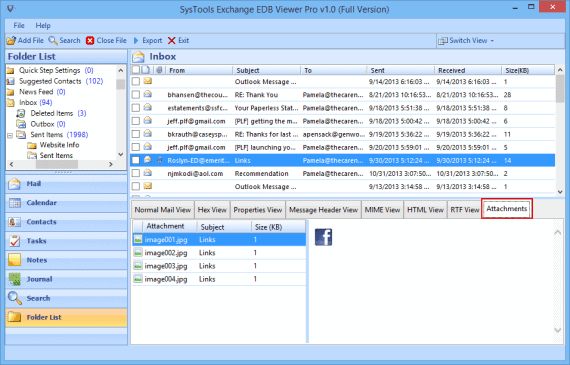Check the box for the Roslyn-ED Links message
Image resolution: width=570 pixels, height=365 pixels.
click(136, 160)
